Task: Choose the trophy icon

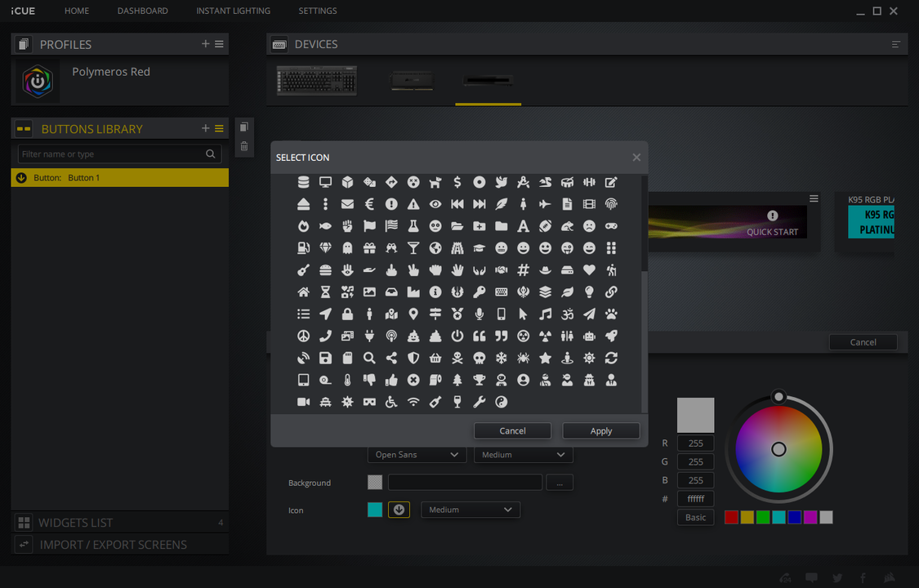Action: pos(480,380)
